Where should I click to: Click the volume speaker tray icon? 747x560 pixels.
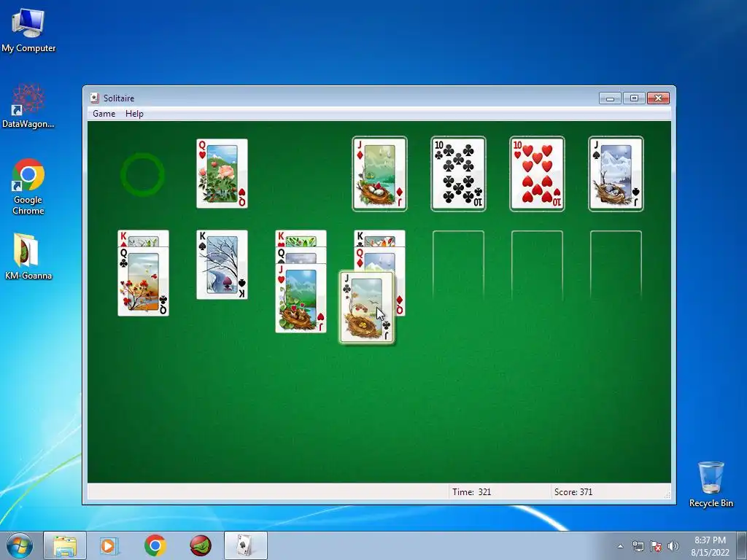pyautogui.click(x=673, y=546)
